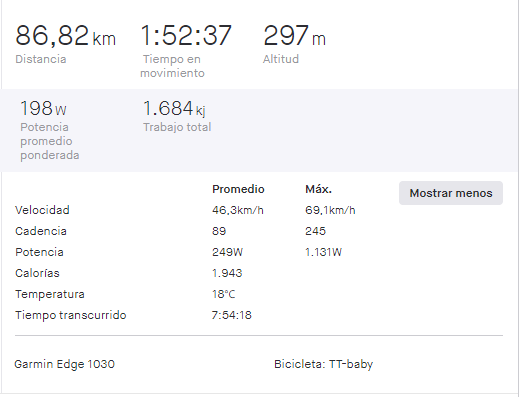Screen dimensions: 524x397
Task: Click the Potencia row label
Action: click(39, 252)
